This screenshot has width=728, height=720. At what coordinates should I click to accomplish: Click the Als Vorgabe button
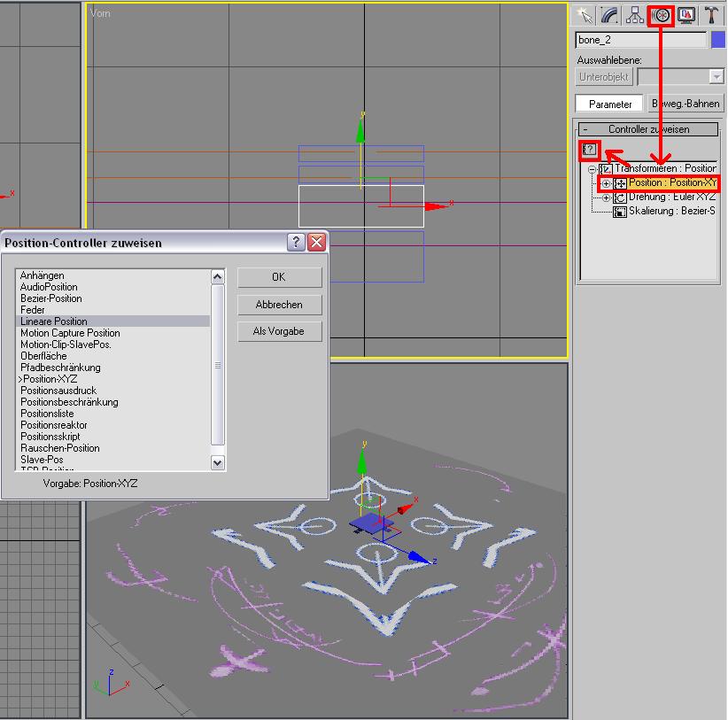[x=279, y=331]
